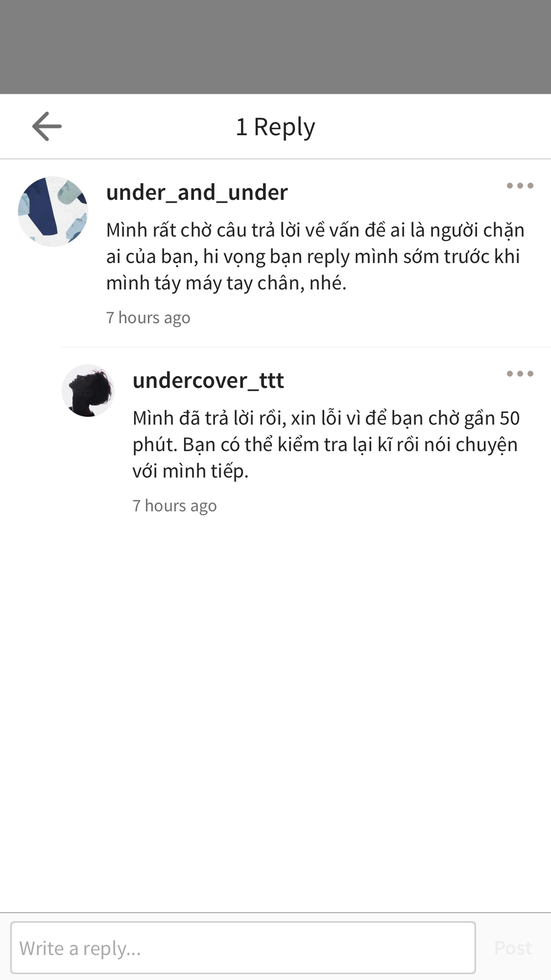The width and height of the screenshot is (551, 980).
Task: Click the Post button
Action: 513,948
